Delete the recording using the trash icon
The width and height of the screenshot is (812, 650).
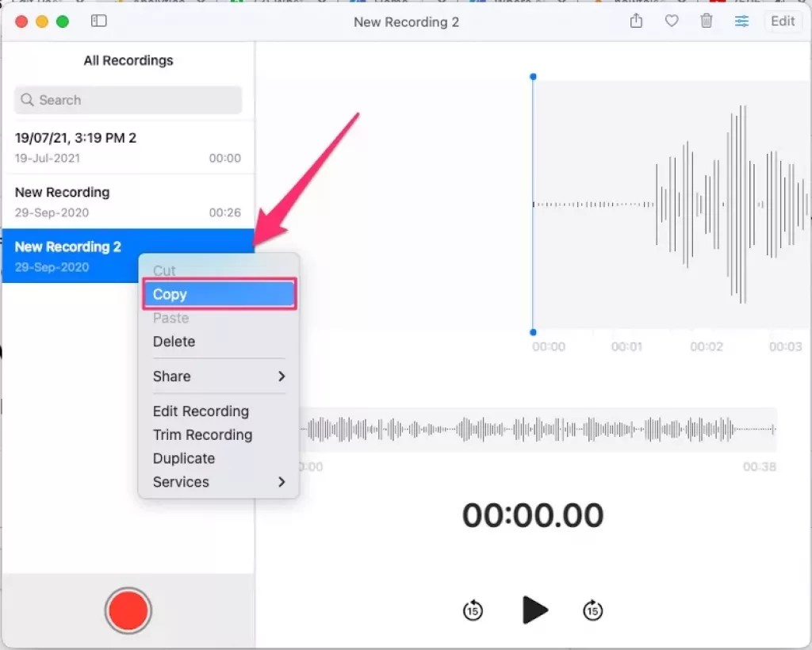[x=706, y=21]
